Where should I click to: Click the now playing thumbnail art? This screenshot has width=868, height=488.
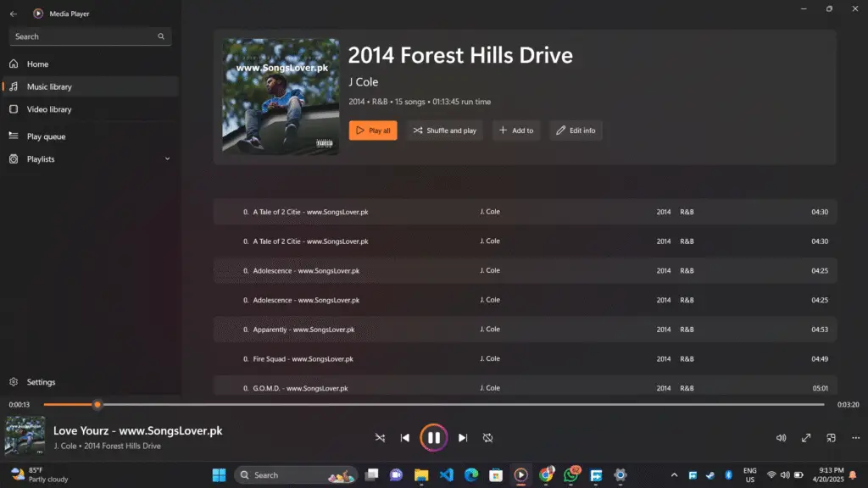pyautogui.click(x=25, y=435)
